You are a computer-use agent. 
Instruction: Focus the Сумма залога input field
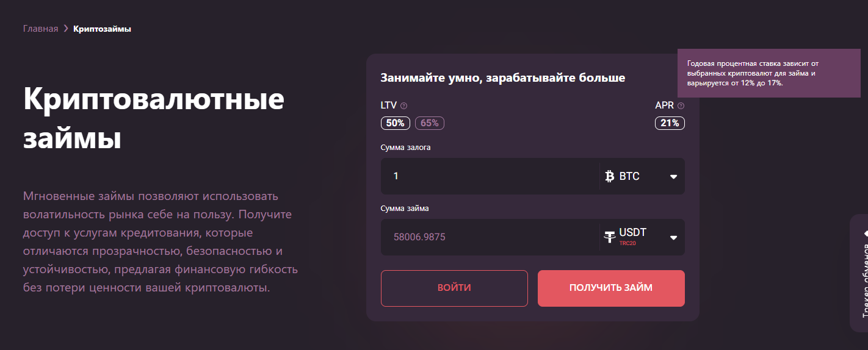(490, 176)
